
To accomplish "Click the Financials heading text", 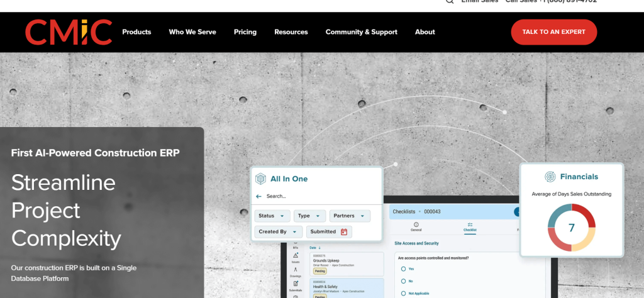I will point(579,177).
